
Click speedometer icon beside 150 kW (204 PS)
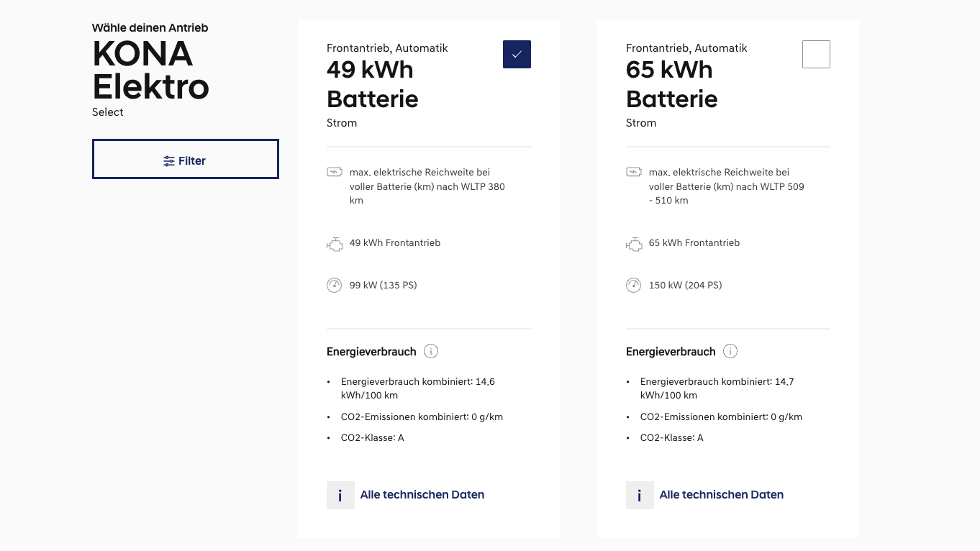tap(634, 286)
